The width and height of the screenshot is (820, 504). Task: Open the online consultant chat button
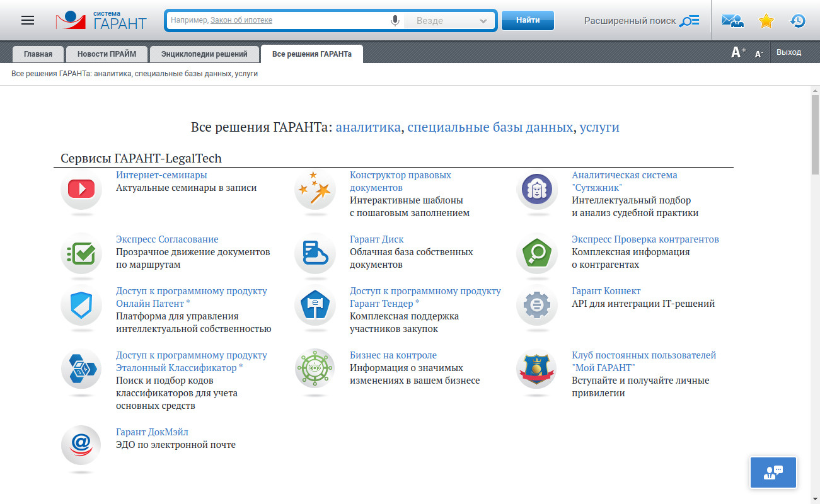tap(773, 472)
